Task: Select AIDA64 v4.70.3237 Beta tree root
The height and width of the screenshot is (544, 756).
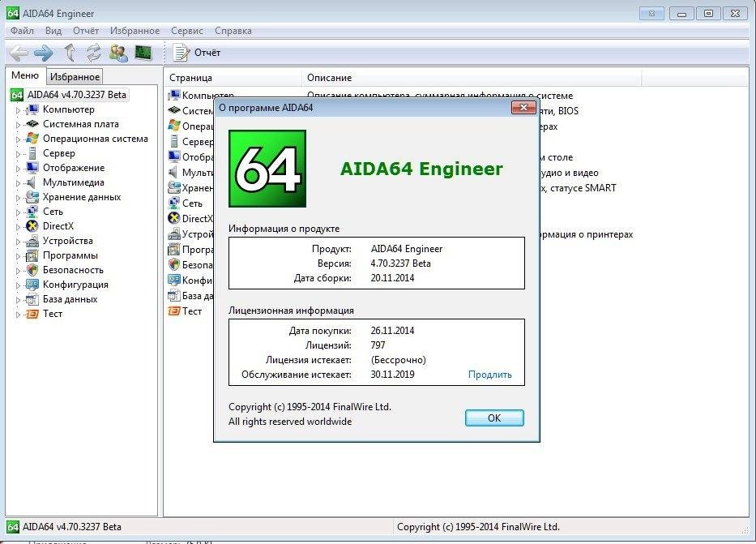Action: [x=77, y=95]
